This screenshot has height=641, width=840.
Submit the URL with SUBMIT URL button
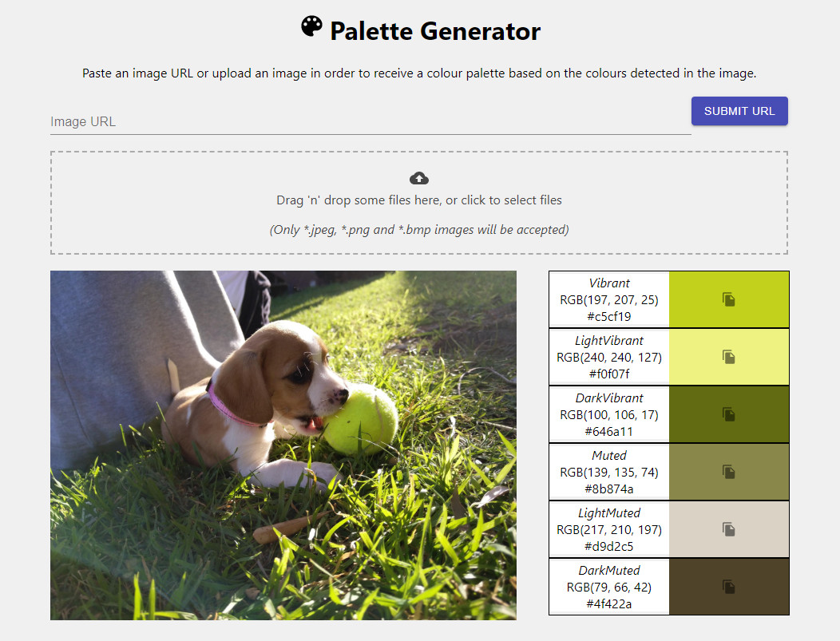pyautogui.click(x=739, y=111)
